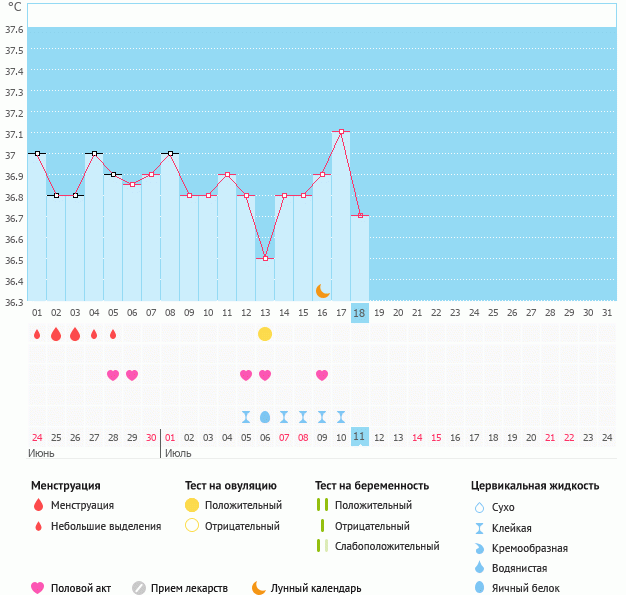Click yellow positive ovulation test circle on day 13

pos(265,333)
